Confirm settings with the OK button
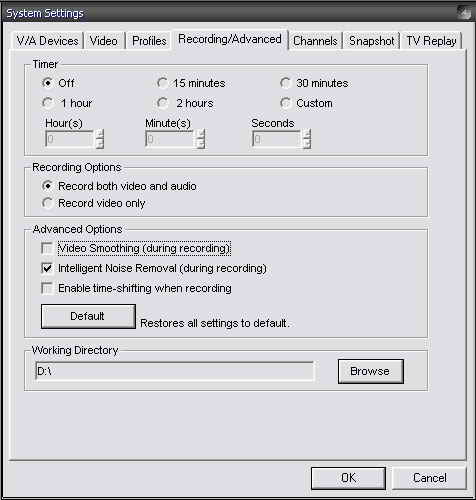The image size is (476, 500). coord(348,478)
